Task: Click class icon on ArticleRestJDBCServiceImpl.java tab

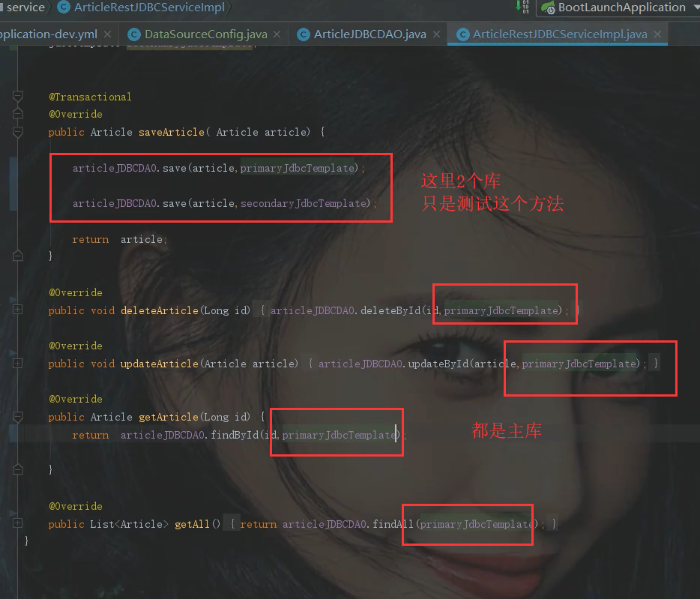Action: [x=463, y=34]
